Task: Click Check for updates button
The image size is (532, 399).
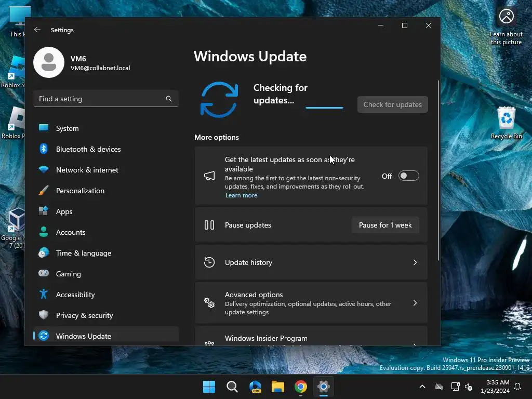Action: point(393,104)
